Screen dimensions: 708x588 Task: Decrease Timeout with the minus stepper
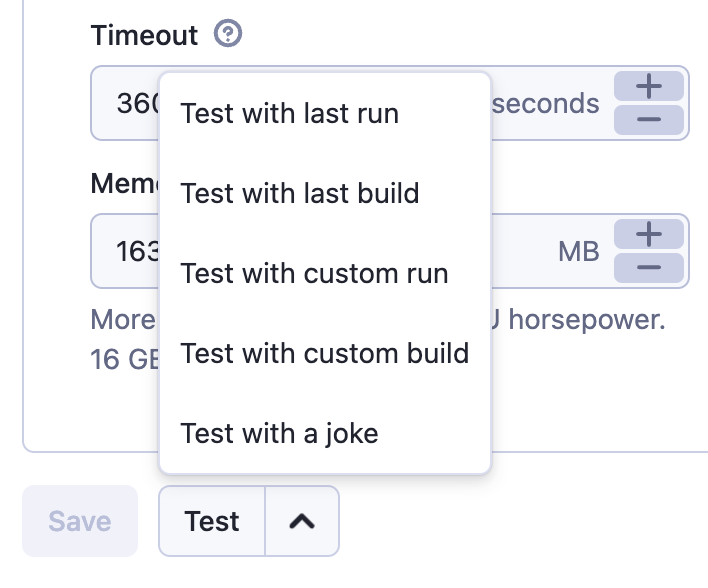(649, 120)
